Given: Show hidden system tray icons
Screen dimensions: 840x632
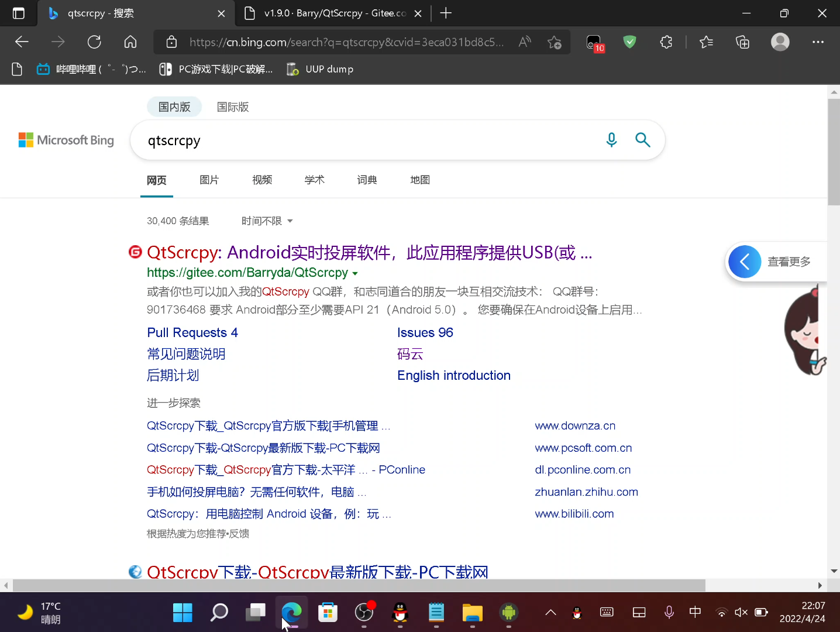Looking at the screenshot, I should (x=550, y=613).
